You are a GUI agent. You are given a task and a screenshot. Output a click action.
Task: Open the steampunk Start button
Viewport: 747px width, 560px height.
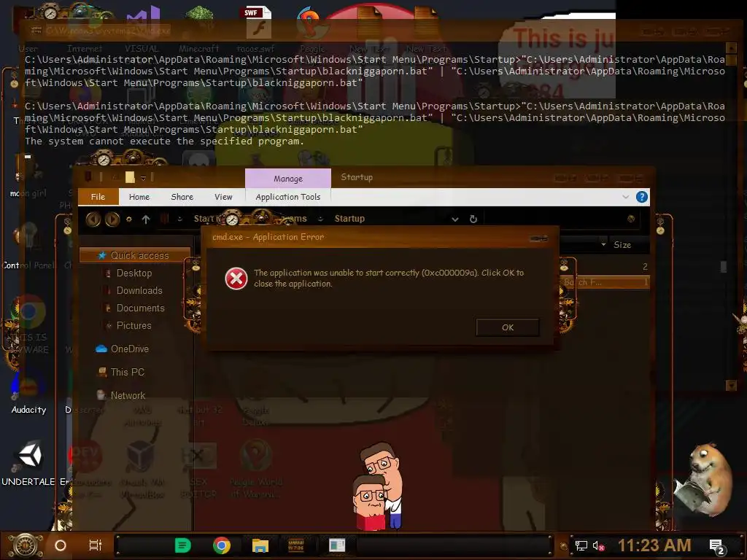click(x=26, y=545)
